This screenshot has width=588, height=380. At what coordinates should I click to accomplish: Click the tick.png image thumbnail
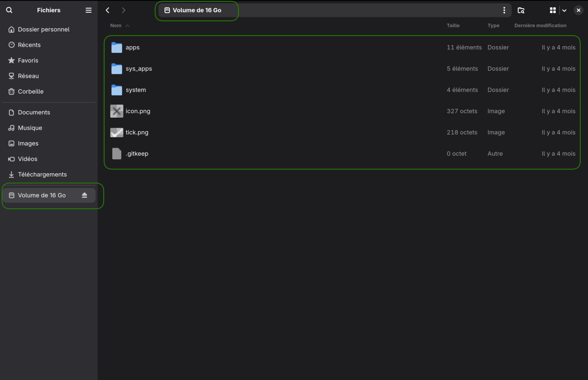coord(116,132)
